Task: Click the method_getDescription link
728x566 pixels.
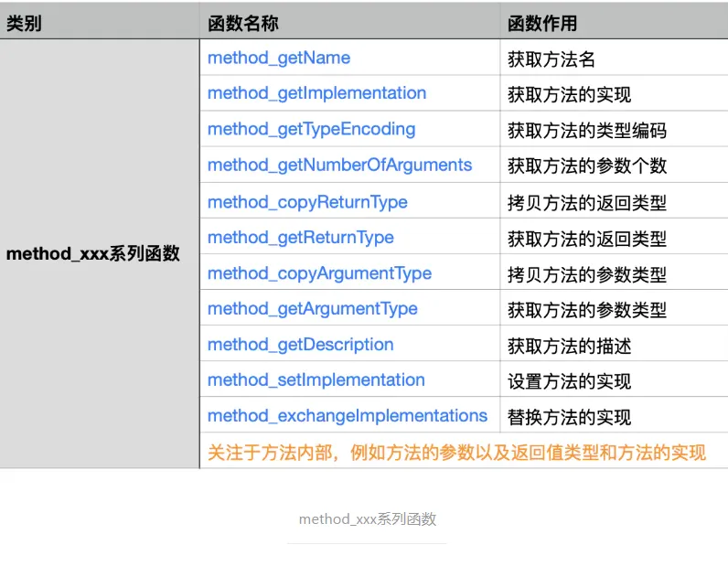Action: [x=300, y=345]
